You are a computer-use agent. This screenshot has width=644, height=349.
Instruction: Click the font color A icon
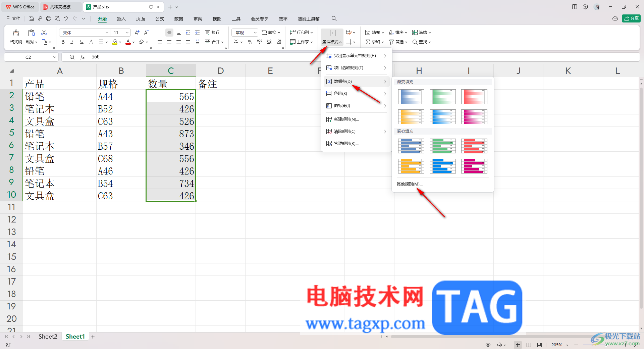pos(128,42)
